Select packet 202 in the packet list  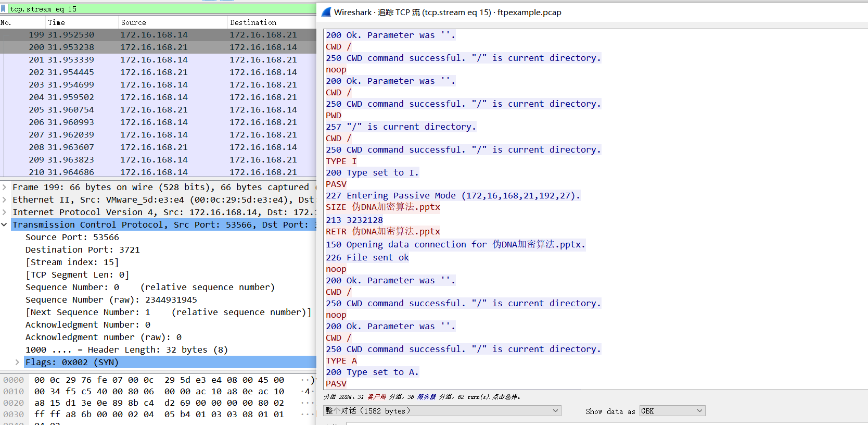[x=158, y=72]
